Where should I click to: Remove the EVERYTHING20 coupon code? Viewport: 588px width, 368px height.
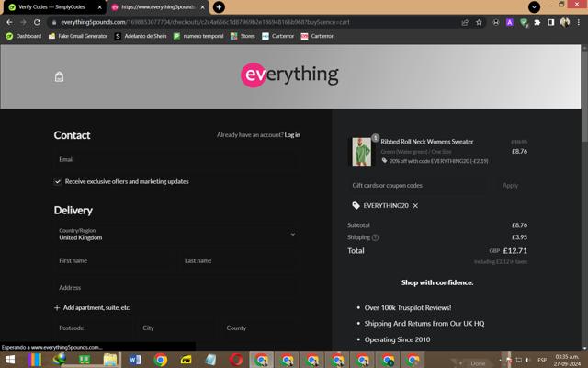click(415, 206)
